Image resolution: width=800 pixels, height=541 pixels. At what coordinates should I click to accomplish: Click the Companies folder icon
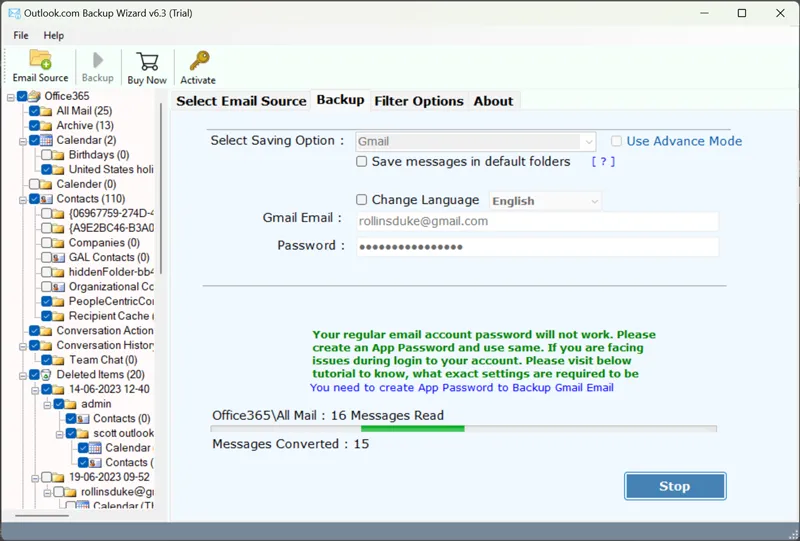point(59,243)
